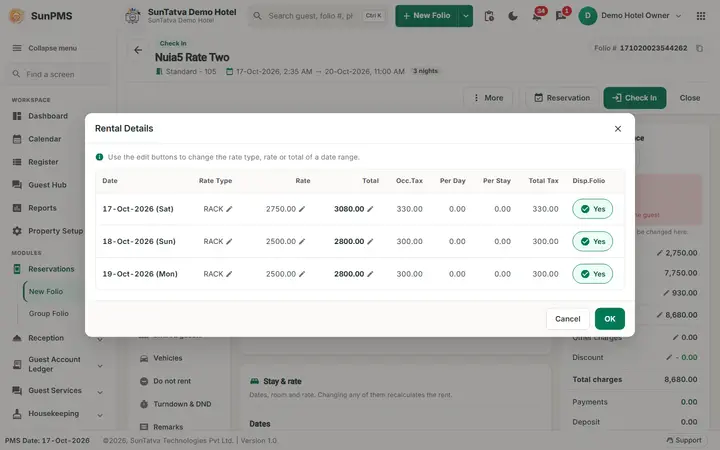
Task: Click the SunPMS logo
Action: pyautogui.click(x=40, y=16)
